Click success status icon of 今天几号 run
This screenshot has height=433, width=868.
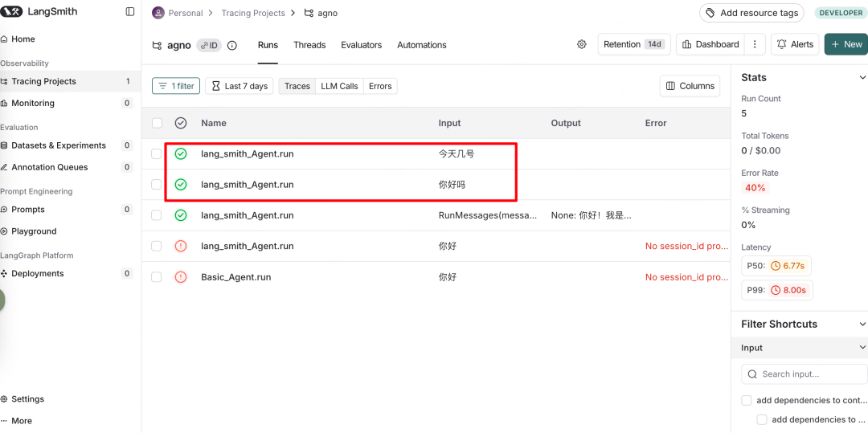pyautogui.click(x=181, y=153)
